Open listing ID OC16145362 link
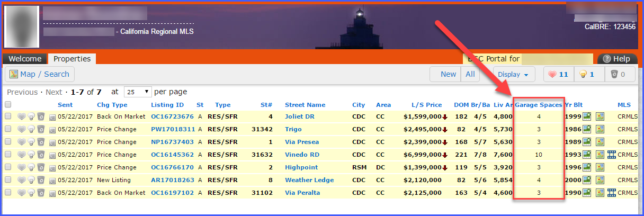Screen dimensions: 644x216 coord(172,155)
